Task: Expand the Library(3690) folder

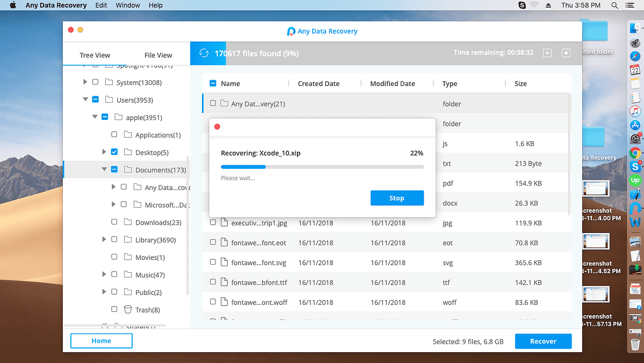Action: (x=104, y=239)
